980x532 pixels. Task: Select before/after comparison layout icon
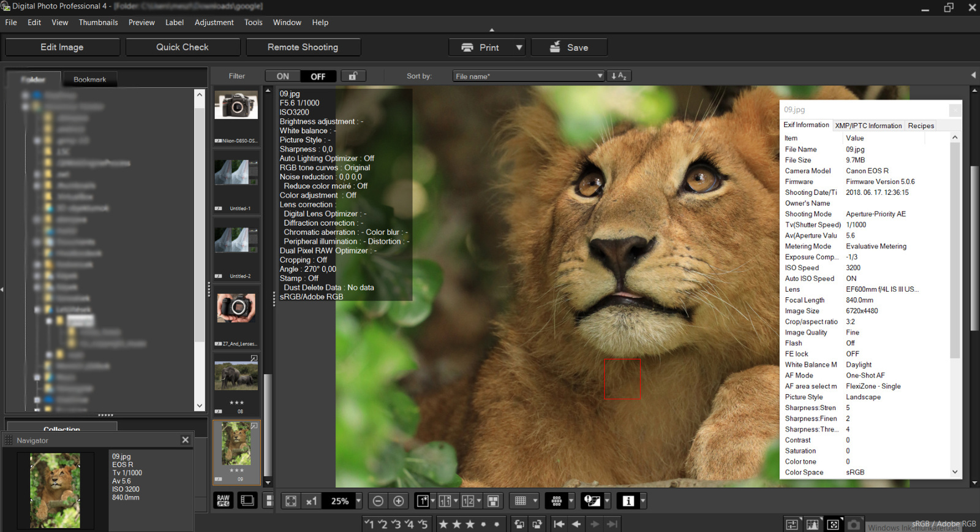click(445, 501)
